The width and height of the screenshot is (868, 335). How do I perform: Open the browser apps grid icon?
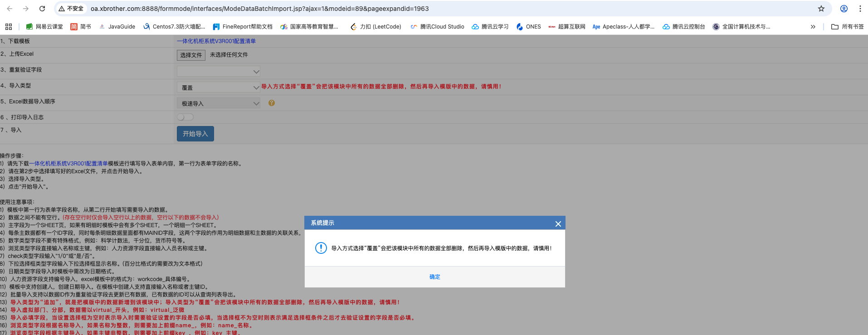coord(9,27)
